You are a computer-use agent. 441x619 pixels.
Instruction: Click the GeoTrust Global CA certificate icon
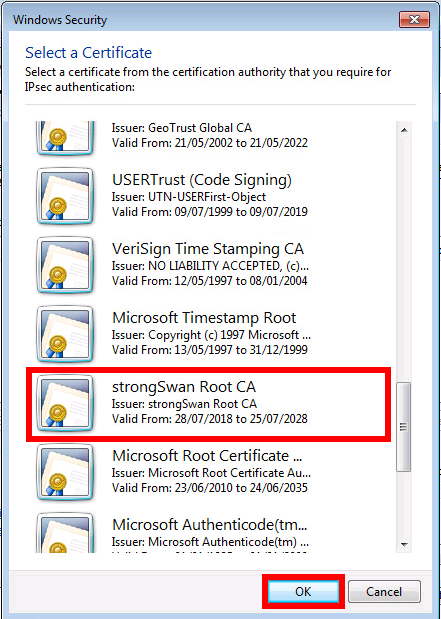coord(65,139)
